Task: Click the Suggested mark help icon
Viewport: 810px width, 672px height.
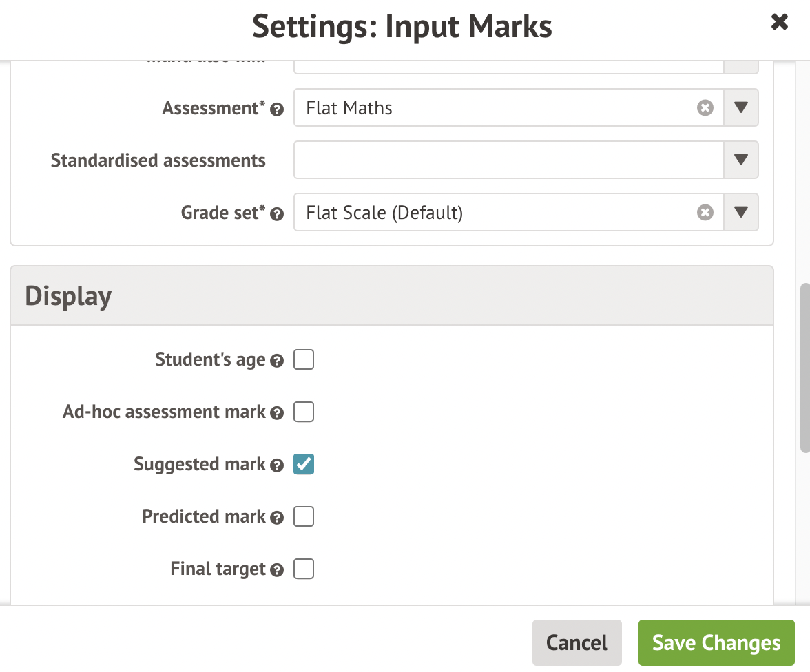Action: click(277, 465)
